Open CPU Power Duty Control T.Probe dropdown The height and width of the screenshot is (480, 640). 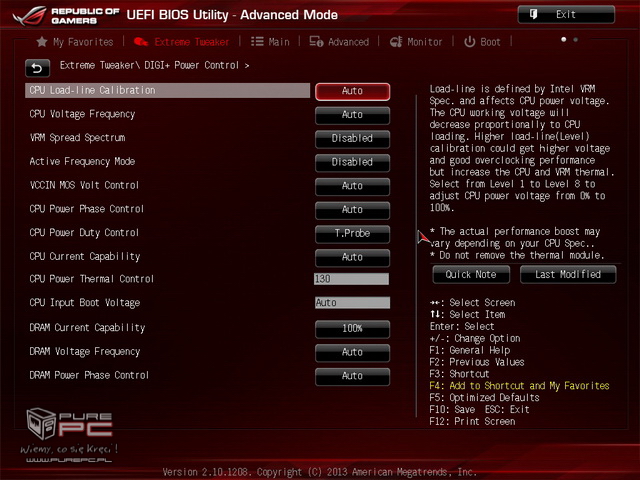352,233
